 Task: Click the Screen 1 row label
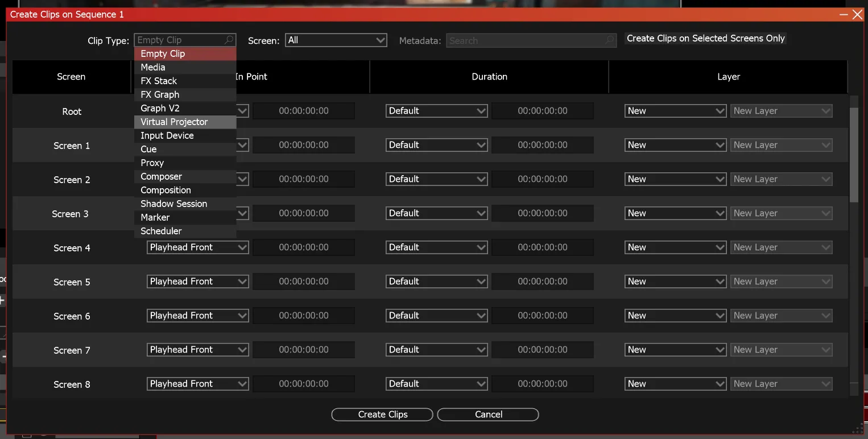pos(72,146)
